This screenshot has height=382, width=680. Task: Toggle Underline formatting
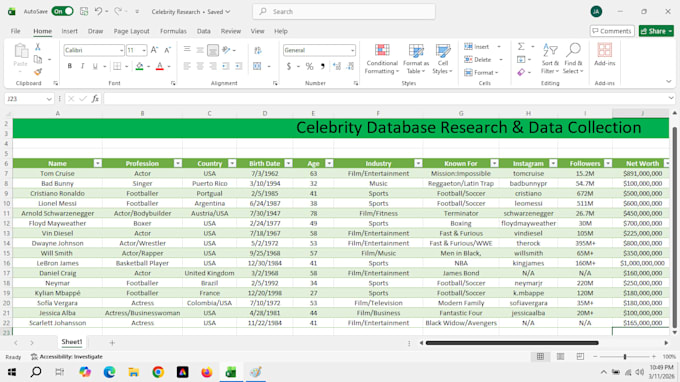(95, 66)
